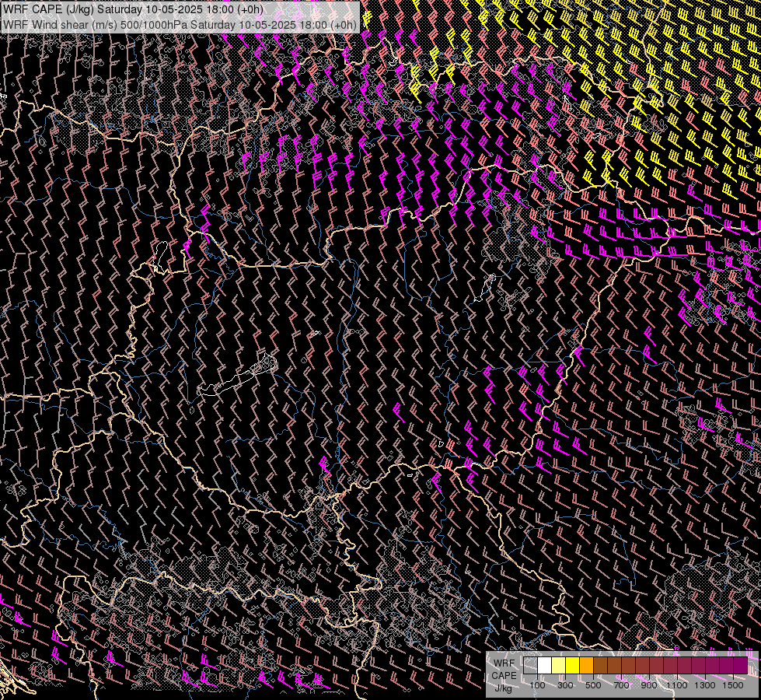This screenshot has width=761, height=700.
Task: Pick the orange CAPE legend swatch
Action: (x=586, y=666)
